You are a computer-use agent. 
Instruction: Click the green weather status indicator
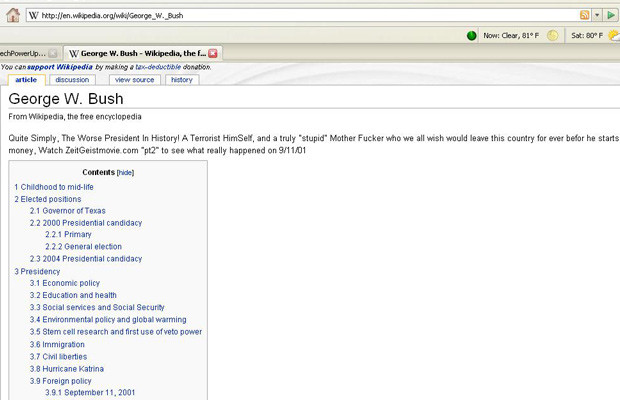click(x=471, y=36)
